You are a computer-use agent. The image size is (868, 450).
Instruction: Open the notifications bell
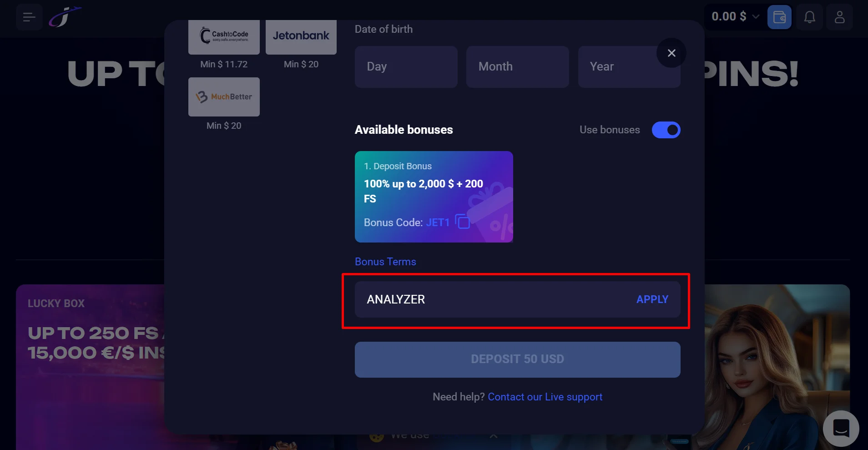[809, 17]
